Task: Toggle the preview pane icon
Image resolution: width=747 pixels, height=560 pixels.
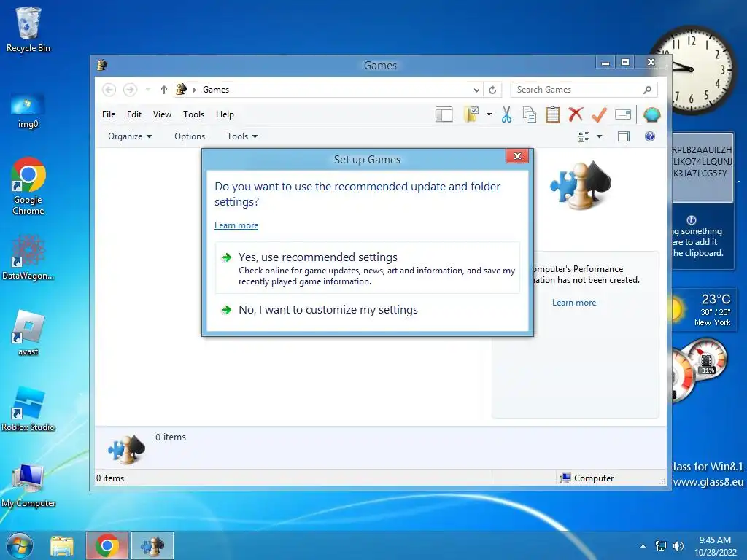Action: (624, 136)
